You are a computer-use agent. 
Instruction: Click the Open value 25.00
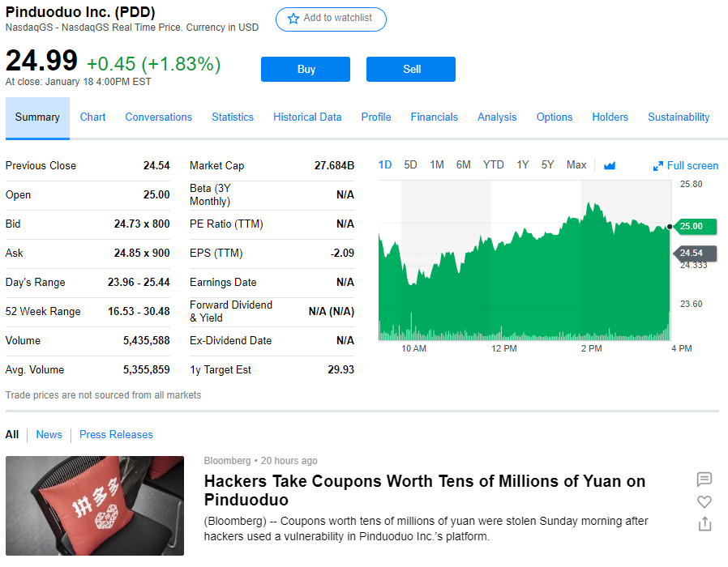(156, 195)
